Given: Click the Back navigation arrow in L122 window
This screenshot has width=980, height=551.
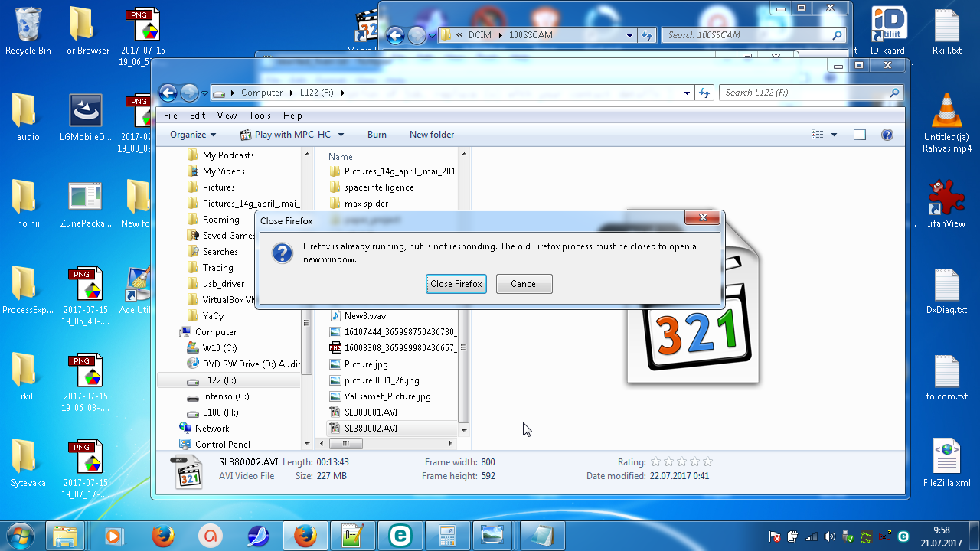Looking at the screenshot, I should tap(168, 93).
